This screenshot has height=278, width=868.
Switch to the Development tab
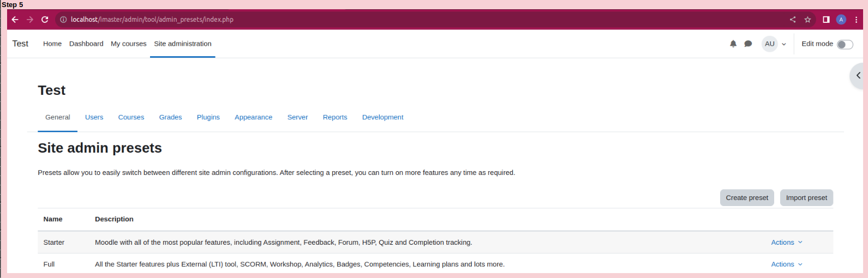pyautogui.click(x=382, y=117)
